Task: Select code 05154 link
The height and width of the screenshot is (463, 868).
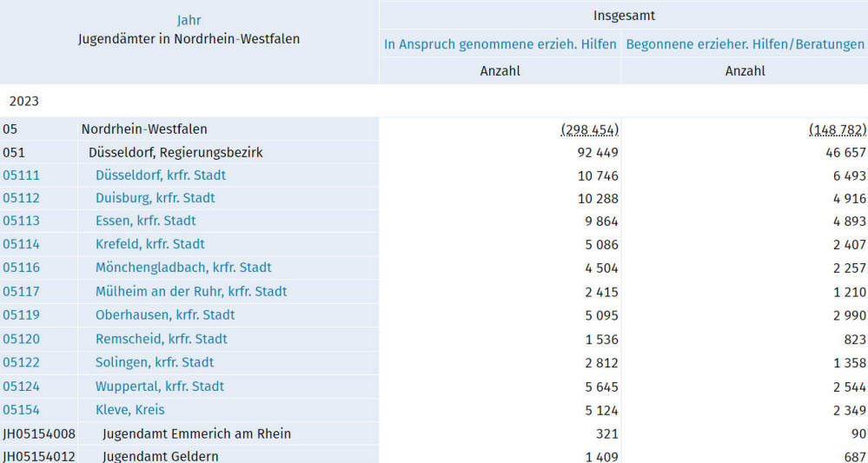Action: [x=21, y=410]
